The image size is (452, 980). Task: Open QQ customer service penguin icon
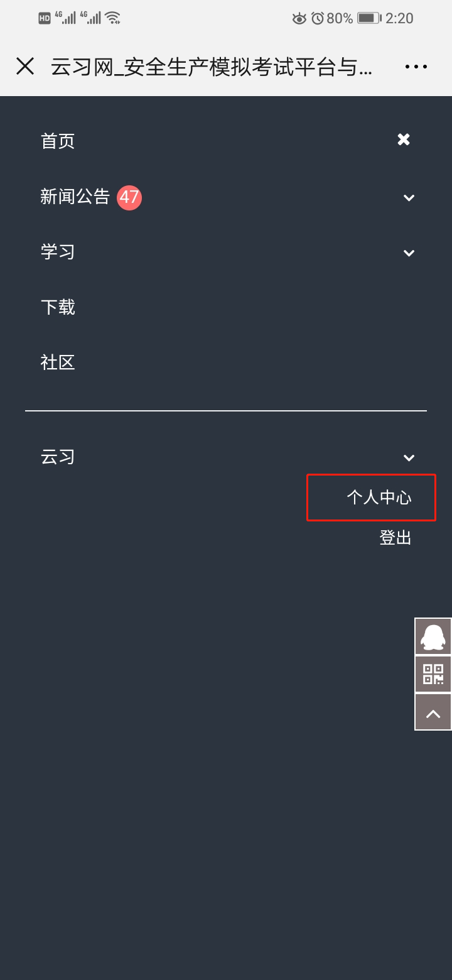pos(433,637)
